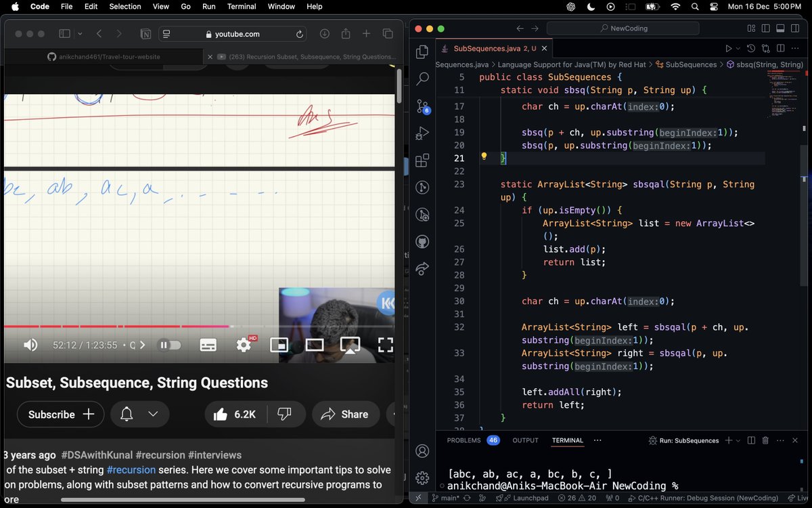Open changes compare icon in editor toolbar
Screen dimensions: 812x508
766,49
